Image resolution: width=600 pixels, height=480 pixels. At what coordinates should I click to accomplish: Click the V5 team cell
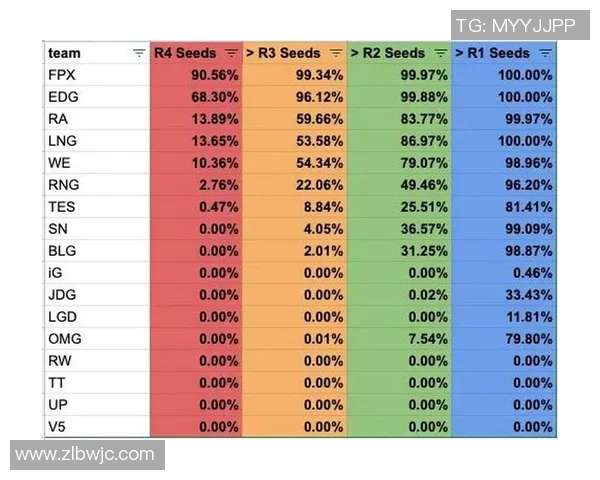(97, 426)
